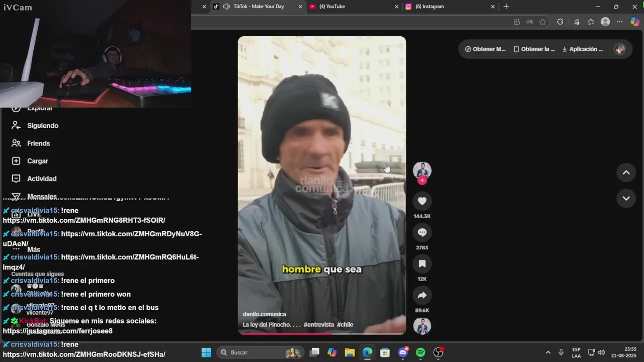Click the Cargar plus-square icon
The width and height of the screenshot is (644, 362).
(x=16, y=161)
